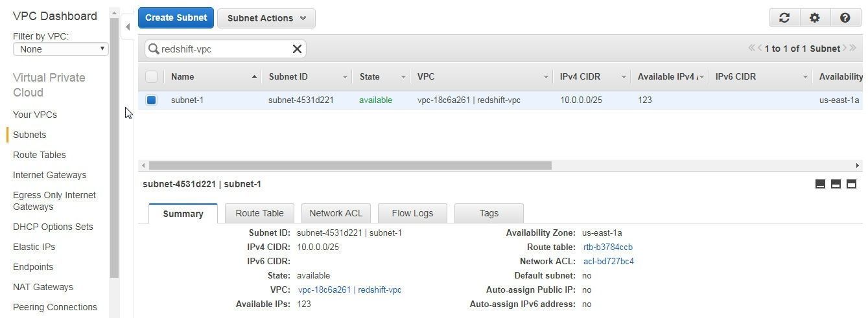Uncheck the subnet-1 row checkbox

point(152,100)
